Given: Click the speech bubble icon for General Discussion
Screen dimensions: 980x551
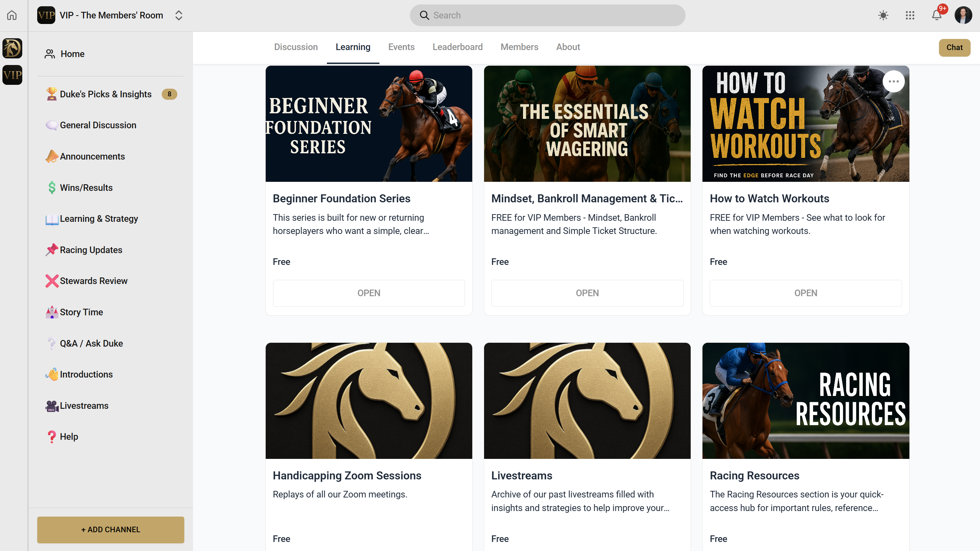Looking at the screenshot, I should pos(51,125).
